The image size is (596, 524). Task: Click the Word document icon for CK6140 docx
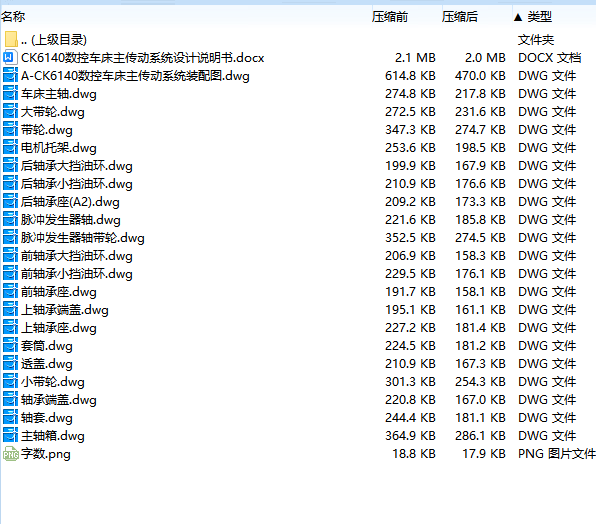[x=10, y=58]
